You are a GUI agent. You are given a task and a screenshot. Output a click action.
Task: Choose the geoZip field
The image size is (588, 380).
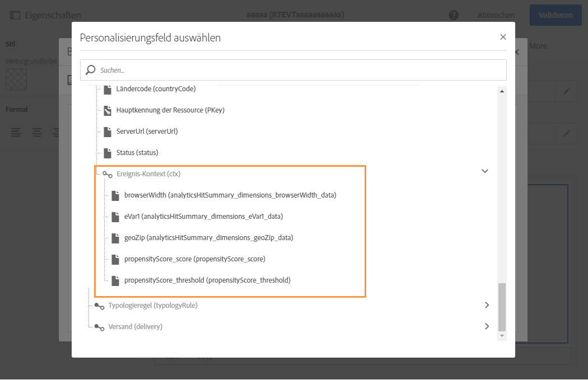click(x=208, y=238)
